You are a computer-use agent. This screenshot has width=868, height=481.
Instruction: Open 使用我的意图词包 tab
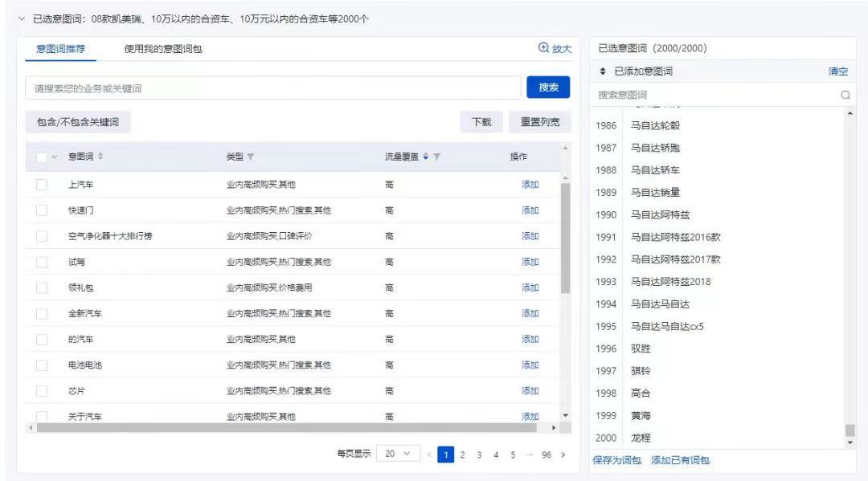pos(163,49)
